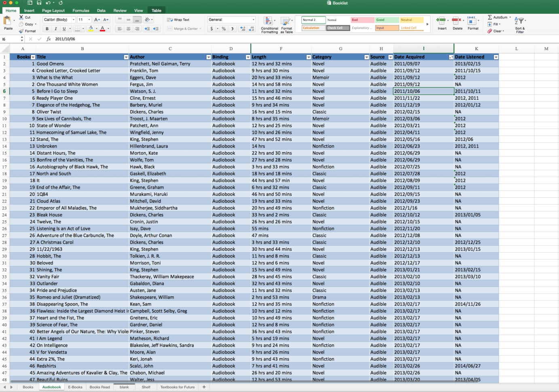Click the add new sheet plus button
Viewport: 559px width, 392px height.
click(204, 387)
